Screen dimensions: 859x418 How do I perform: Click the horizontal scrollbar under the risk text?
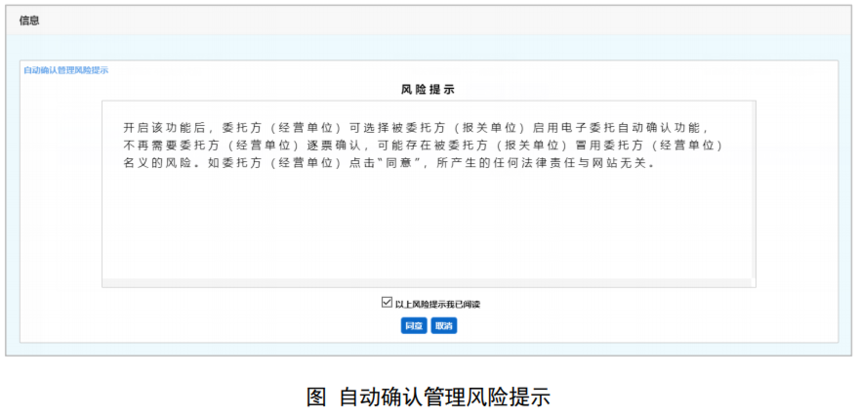coord(428,281)
